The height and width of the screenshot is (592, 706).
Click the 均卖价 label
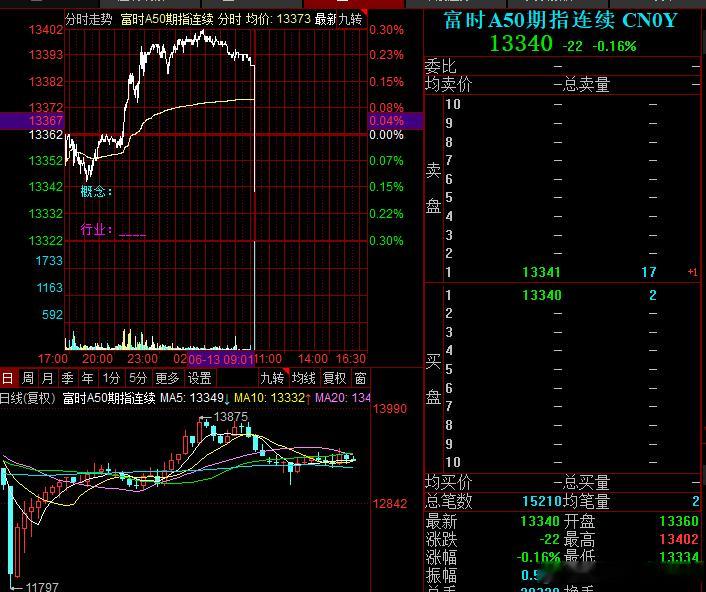pyautogui.click(x=448, y=85)
